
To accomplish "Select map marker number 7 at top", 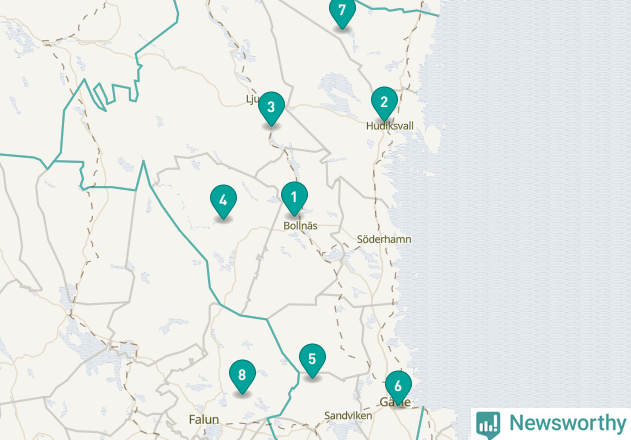I will click(342, 12).
